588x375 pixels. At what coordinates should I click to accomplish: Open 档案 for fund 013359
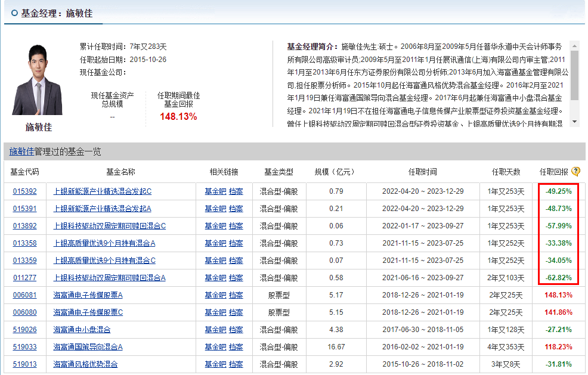coord(236,261)
